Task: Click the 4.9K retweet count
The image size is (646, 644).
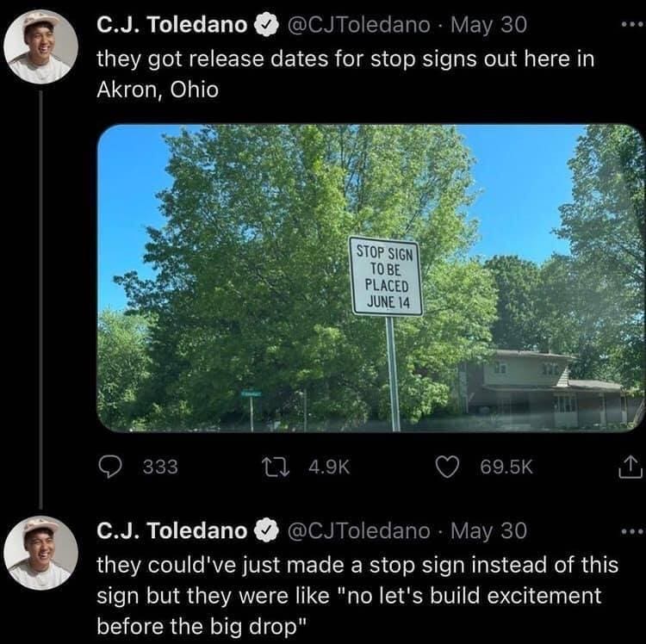Action: [x=327, y=467]
